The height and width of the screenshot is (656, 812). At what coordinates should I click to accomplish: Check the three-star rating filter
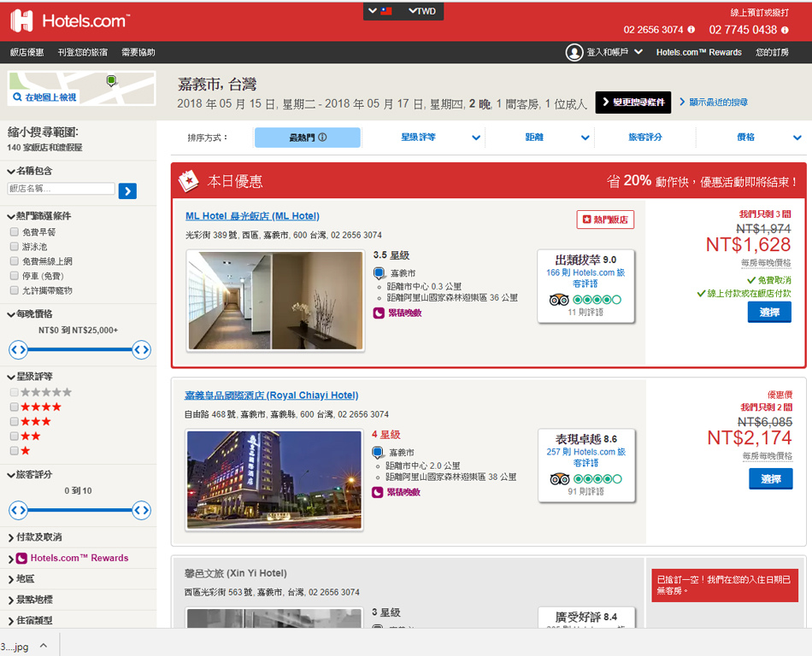pos(15,422)
